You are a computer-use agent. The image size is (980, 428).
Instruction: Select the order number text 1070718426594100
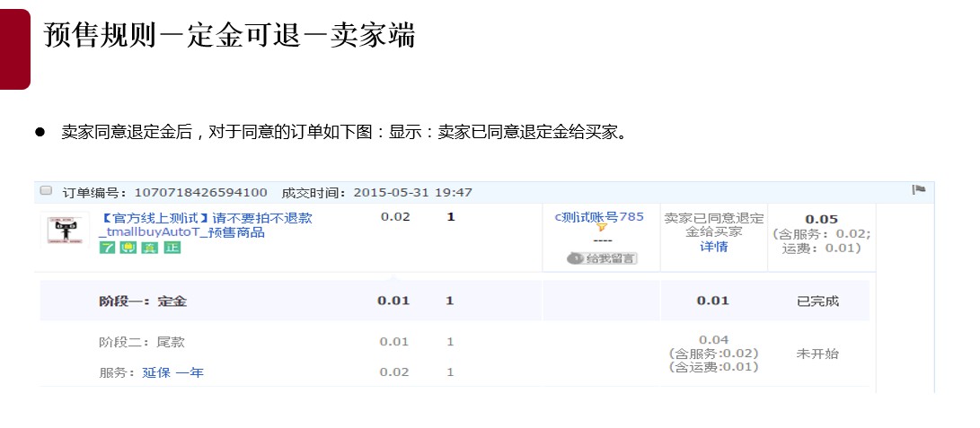click(200, 192)
